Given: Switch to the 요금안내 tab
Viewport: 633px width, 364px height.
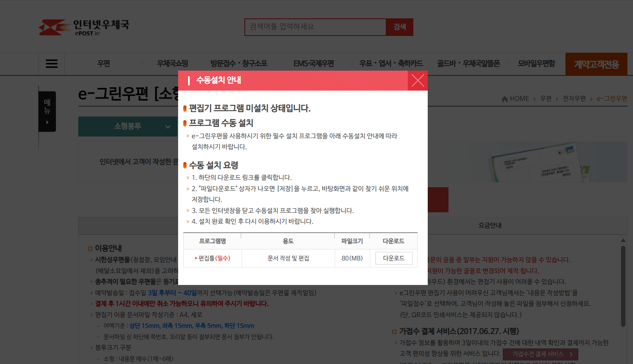Looking at the screenshot, I should pos(490,226).
